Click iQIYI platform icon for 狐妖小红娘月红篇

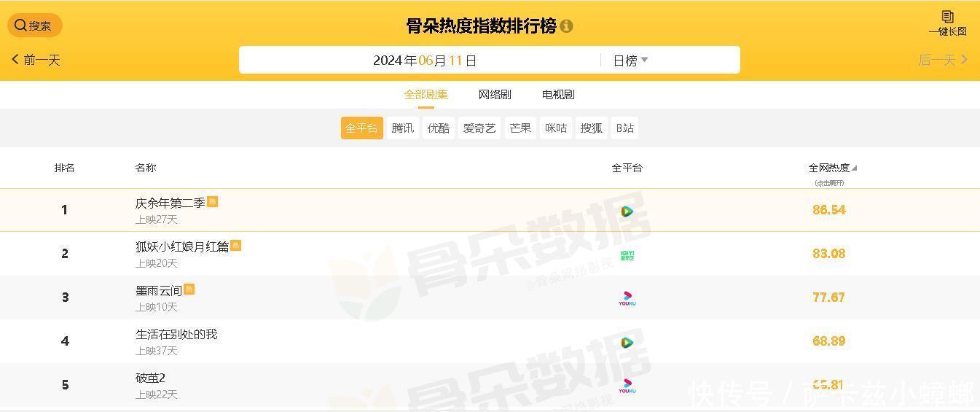(x=627, y=254)
